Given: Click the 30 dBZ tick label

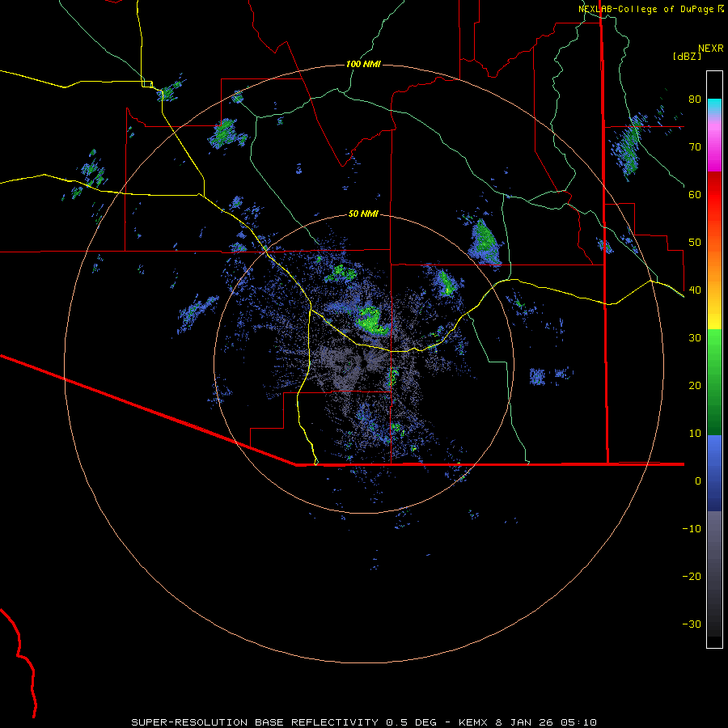Looking at the screenshot, I should [x=695, y=337].
